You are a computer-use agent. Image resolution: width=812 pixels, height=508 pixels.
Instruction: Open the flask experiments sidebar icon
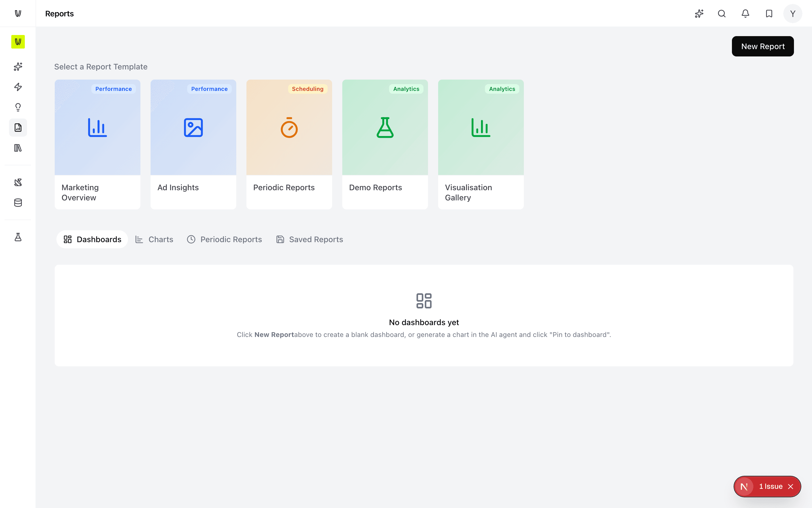18,237
